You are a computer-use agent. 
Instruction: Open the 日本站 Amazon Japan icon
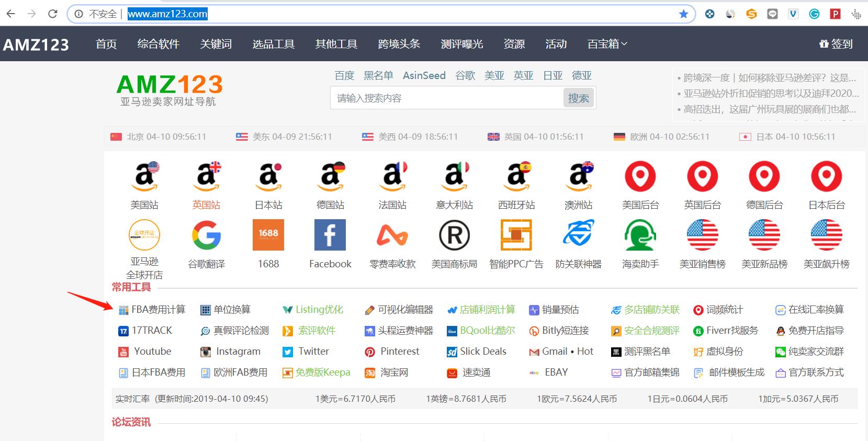[268, 176]
